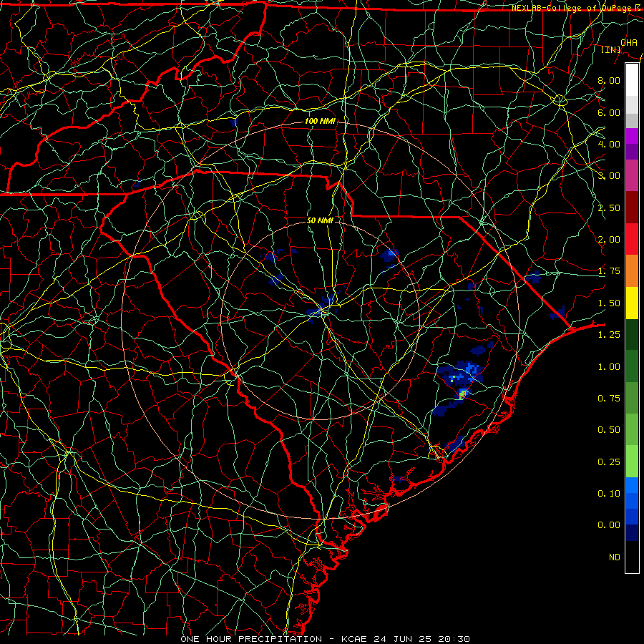Click the white swatch at top of legend
Viewport: 644px width, 644px height.
point(632,80)
